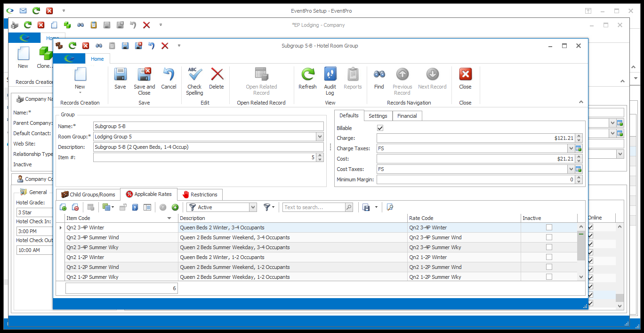Open the grid preview magnifier icon
Viewport: 644px width, 333px height.
[x=390, y=207]
